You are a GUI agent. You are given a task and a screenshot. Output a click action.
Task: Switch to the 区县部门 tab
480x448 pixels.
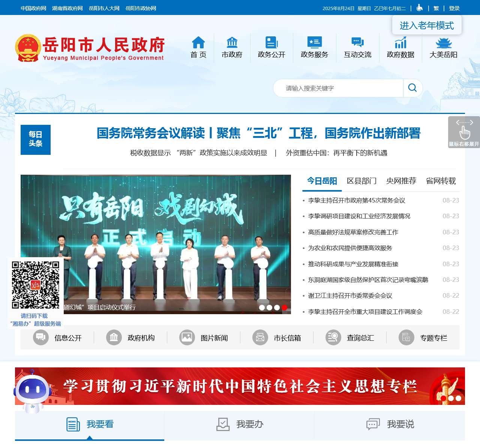[x=361, y=181]
